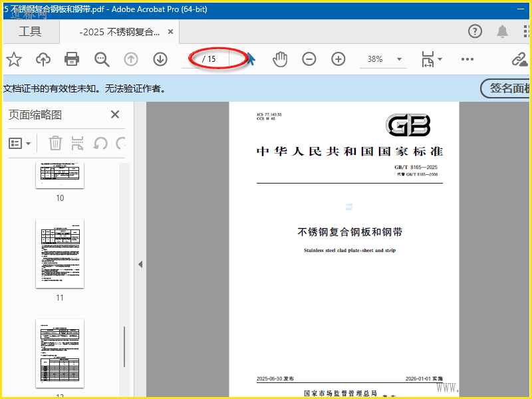Select page 12 thumbnail
Screen dimensions: 532x399
60,354
